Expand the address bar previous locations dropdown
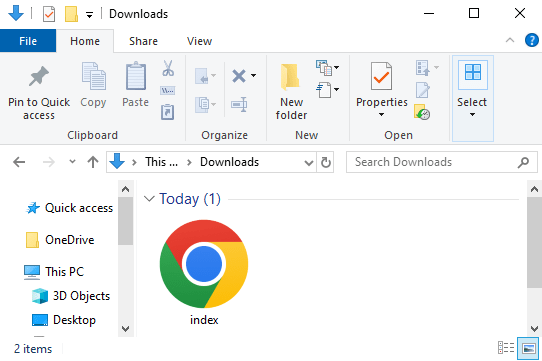Image resolution: width=542 pixels, height=361 pixels. (309, 163)
